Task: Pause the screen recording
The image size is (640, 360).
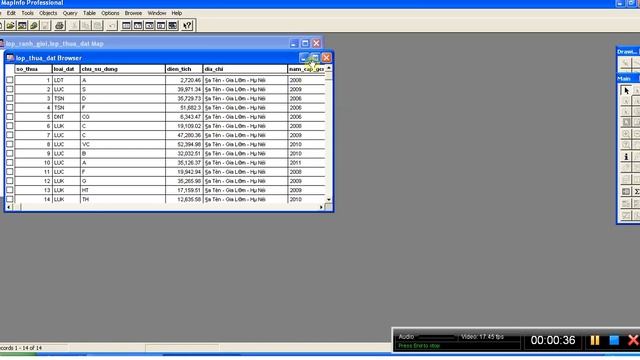Action: click(x=595, y=340)
